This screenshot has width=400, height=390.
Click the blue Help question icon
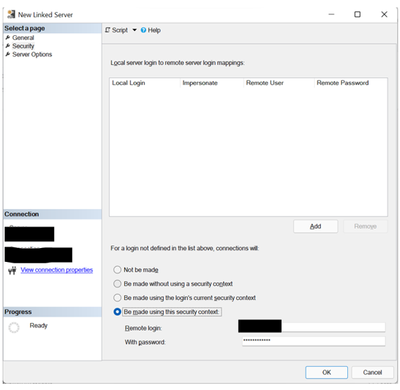[143, 30]
